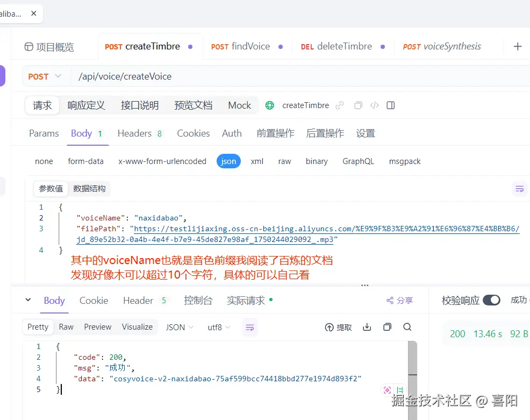Open the code generation icon near createTimbre
The height and width of the screenshot is (420, 530).
click(374, 105)
